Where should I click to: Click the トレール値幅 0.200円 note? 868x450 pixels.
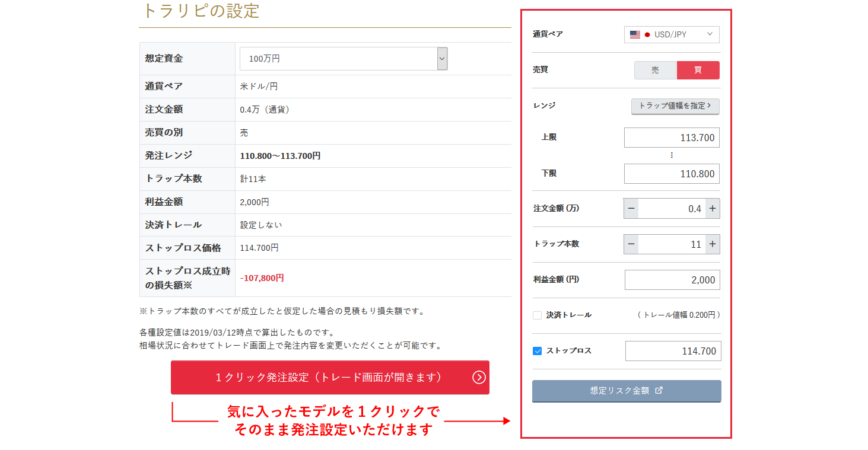679,315
